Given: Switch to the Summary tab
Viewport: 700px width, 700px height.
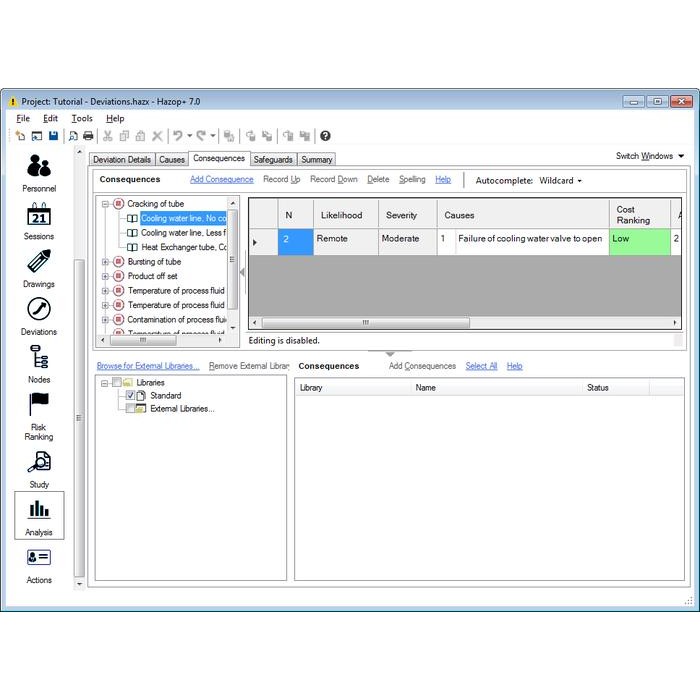Looking at the screenshot, I should click(x=317, y=159).
